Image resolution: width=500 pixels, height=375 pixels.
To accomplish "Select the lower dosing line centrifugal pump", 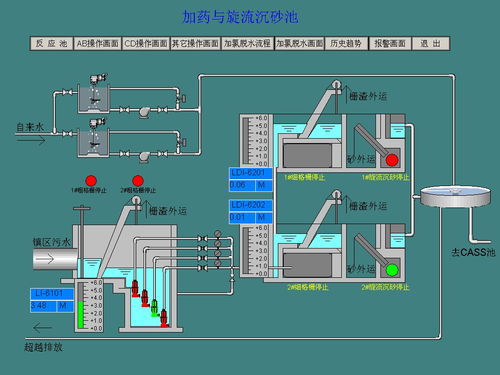I will point(144,156).
